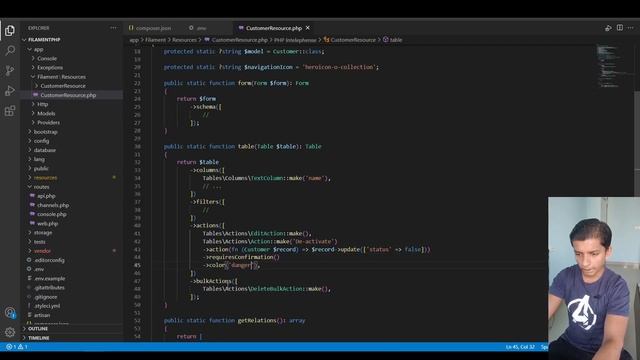
Task: Click the Explorer more actions ellipsis
Action: [x=113, y=28]
